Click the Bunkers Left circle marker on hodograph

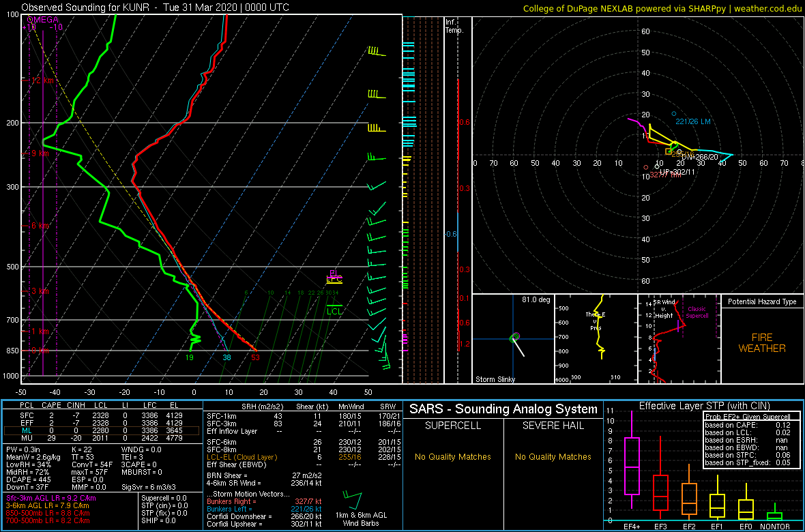(x=674, y=113)
